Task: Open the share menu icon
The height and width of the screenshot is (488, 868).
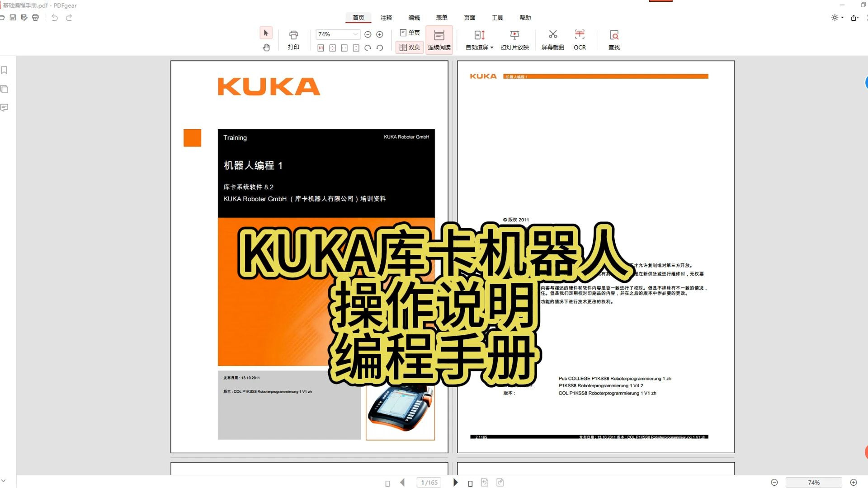Action: click(x=854, y=18)
